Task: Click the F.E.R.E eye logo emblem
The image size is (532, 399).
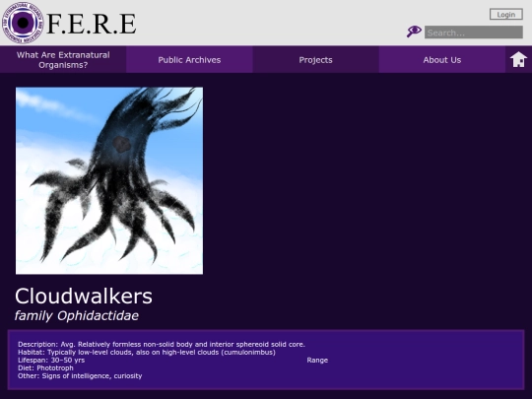Action: tap(23, 23)
